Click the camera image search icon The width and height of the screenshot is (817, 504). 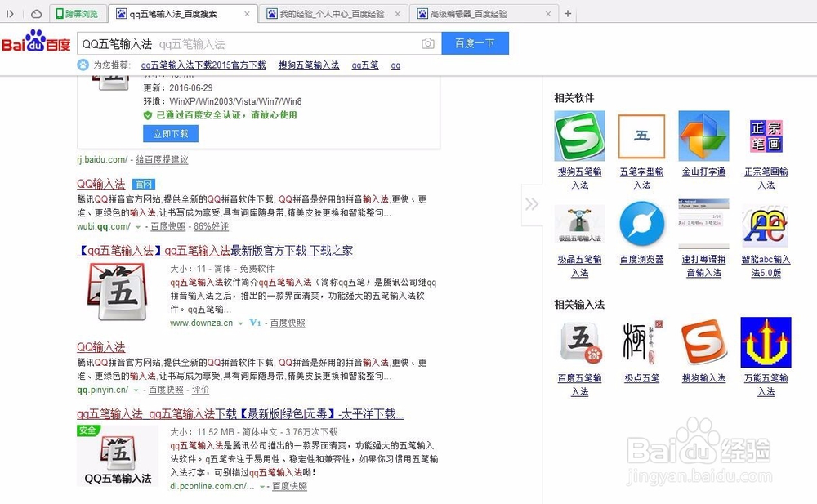tap(428, 44)
